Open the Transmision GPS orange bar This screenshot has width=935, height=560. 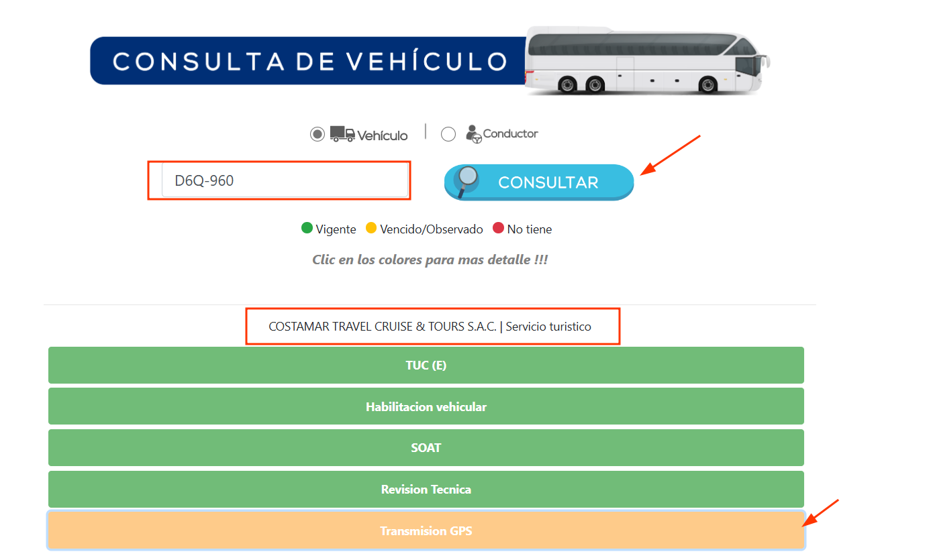click(x=426, y=531)
